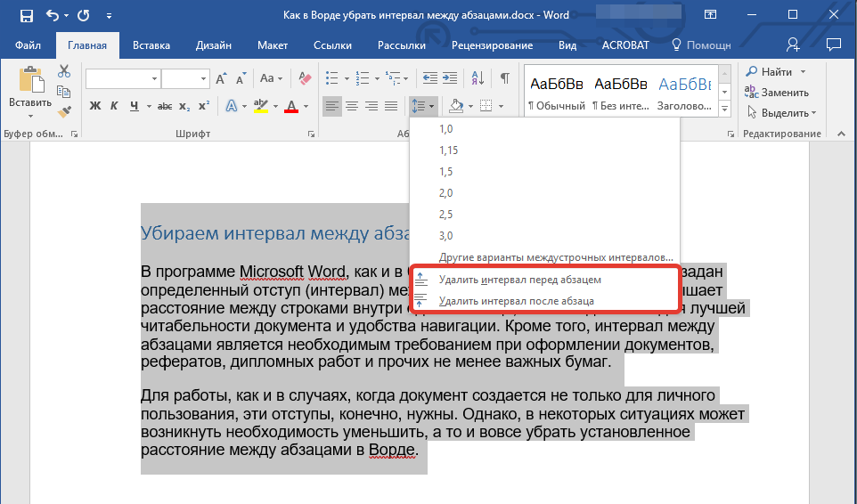Screen dimensions: 857x504
Task: Toggle Italic formatting button К
Action: pos(114,107)
